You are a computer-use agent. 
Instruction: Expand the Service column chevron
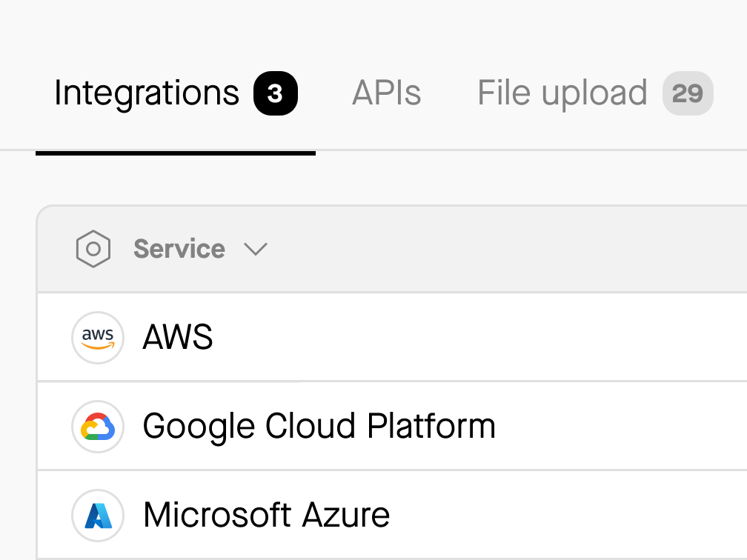pyautogui.click(x=256, y=250)
